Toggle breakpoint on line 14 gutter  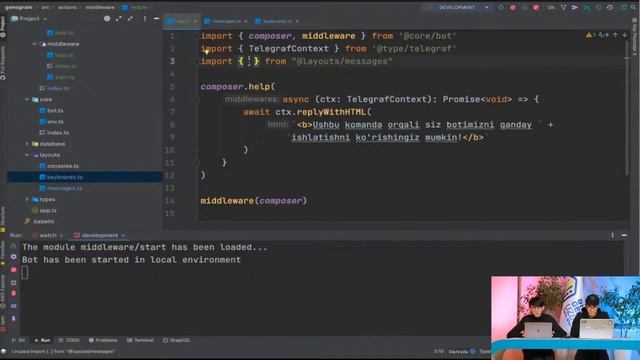point(187,200)
